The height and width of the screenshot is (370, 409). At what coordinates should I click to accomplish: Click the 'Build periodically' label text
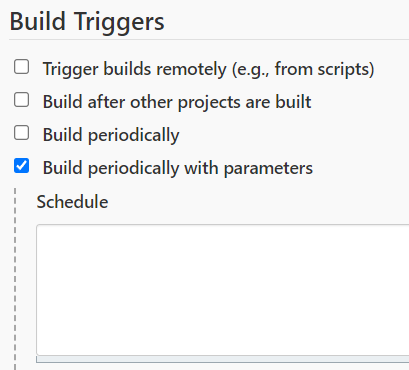click(111, 135)
